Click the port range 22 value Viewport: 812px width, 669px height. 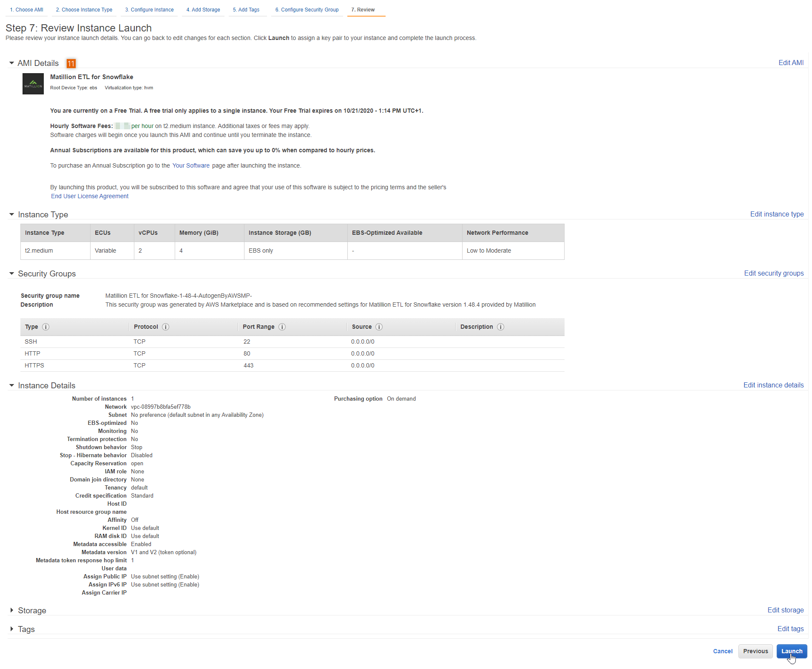[x=247, y=342]
